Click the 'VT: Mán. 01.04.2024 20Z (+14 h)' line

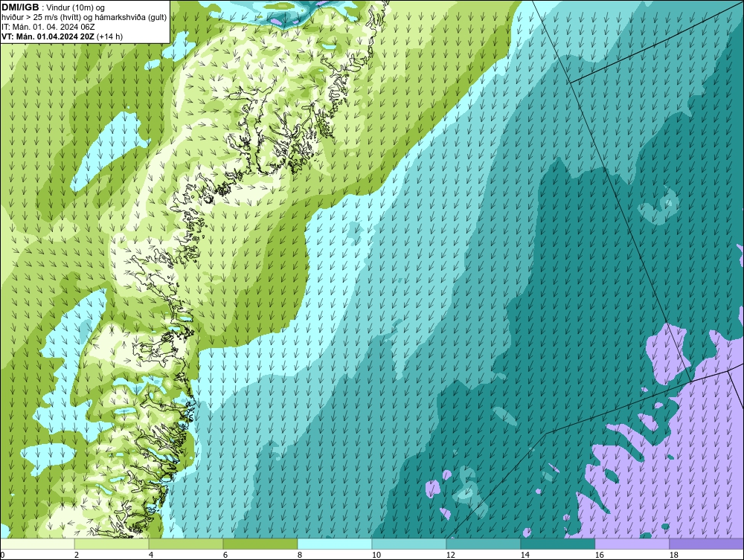click(62, 36)
